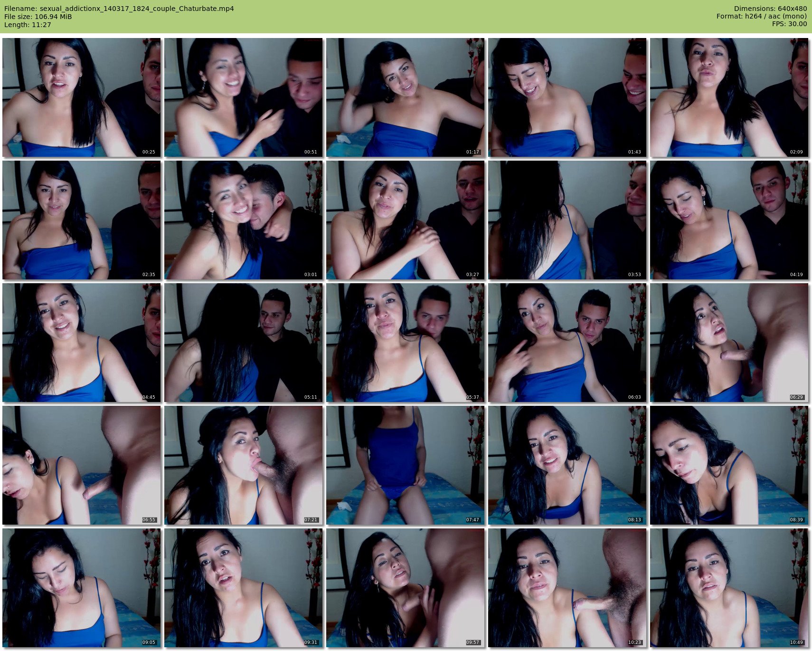
Task: Open the frame labeled 05:37
Action: click(x=405, y=343)
